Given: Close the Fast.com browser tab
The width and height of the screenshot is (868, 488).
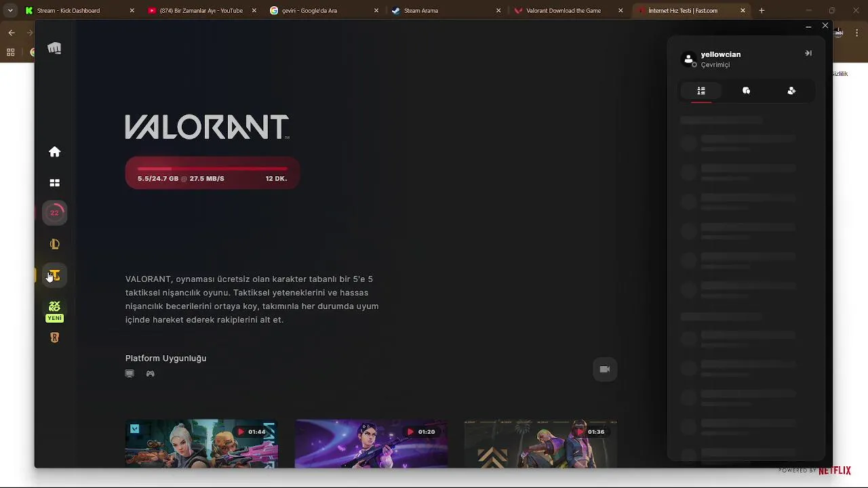Looking at the screenshot, I should [743, 11].
